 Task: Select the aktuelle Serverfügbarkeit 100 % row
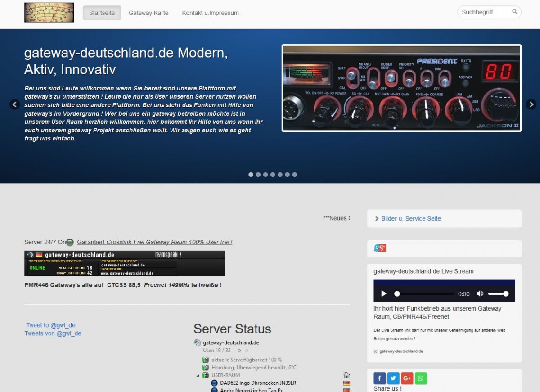[247, 360]
